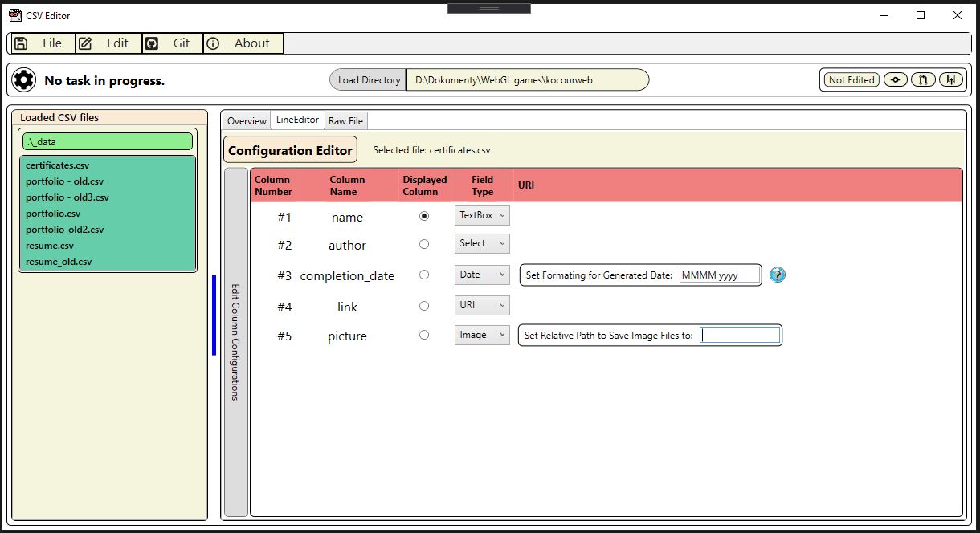
Task: Click the git push icon button
Action: tap(951, 79)
